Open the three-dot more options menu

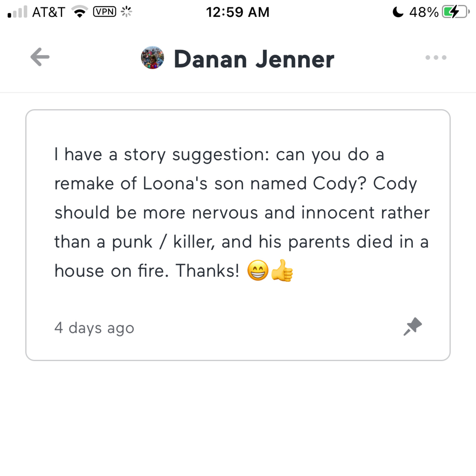pos(436,58)
